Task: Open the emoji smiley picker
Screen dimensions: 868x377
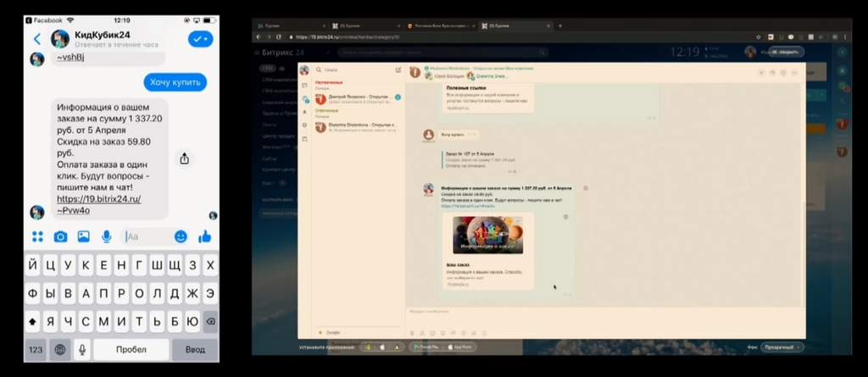Action: click(x=181, y=237)
